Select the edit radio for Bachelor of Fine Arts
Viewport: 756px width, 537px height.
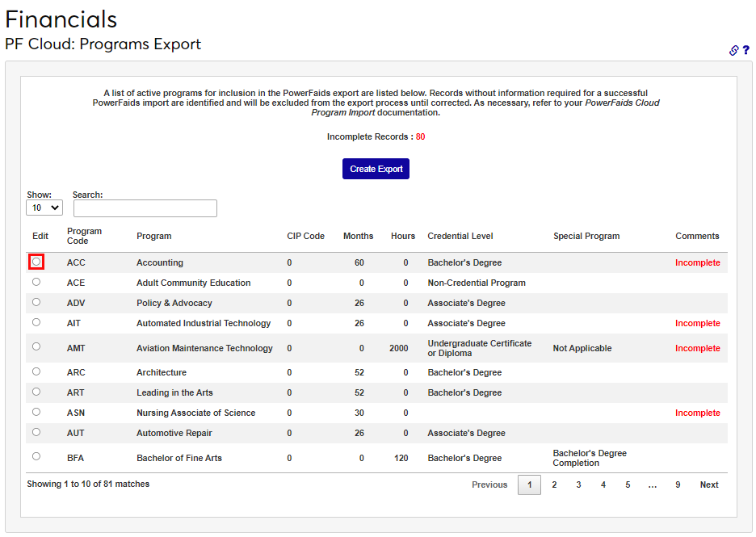(x=36, y=456)
